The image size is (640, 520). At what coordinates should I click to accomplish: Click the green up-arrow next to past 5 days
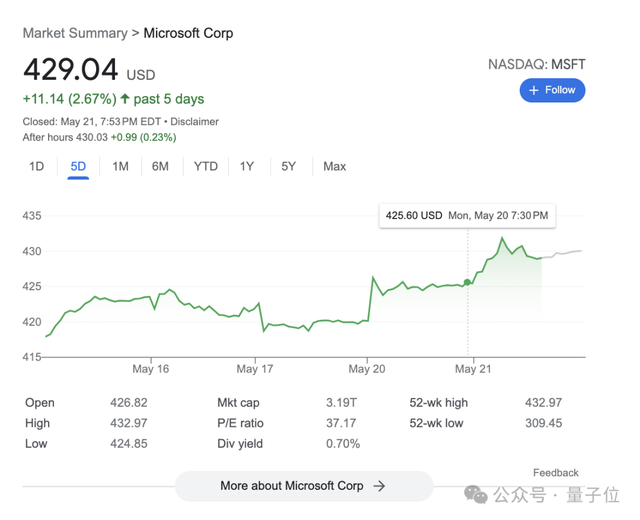125,99
